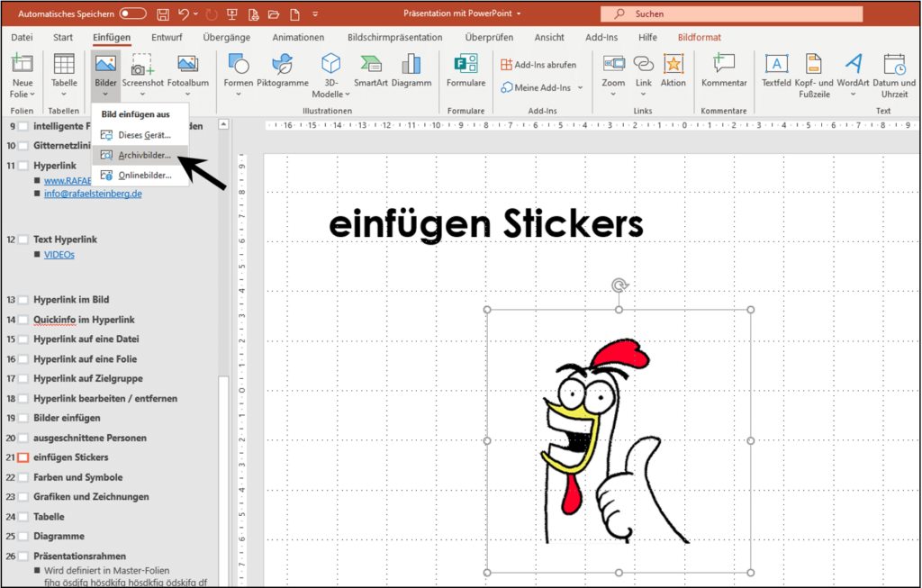This screenshot has height=588, width=922.
Task: Open the Hilfe tab
Action: [x=647, y=37]
